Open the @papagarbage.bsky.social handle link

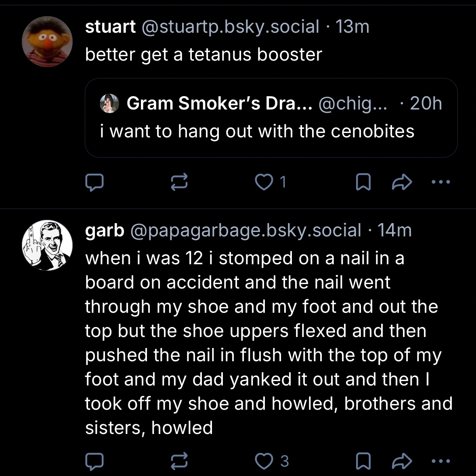pos(245,231)
